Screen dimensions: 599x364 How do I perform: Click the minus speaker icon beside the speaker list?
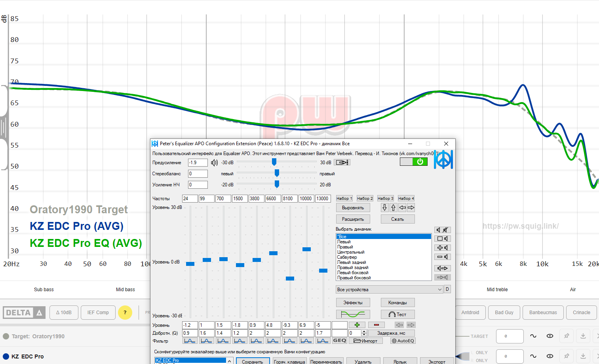(443, 257)
